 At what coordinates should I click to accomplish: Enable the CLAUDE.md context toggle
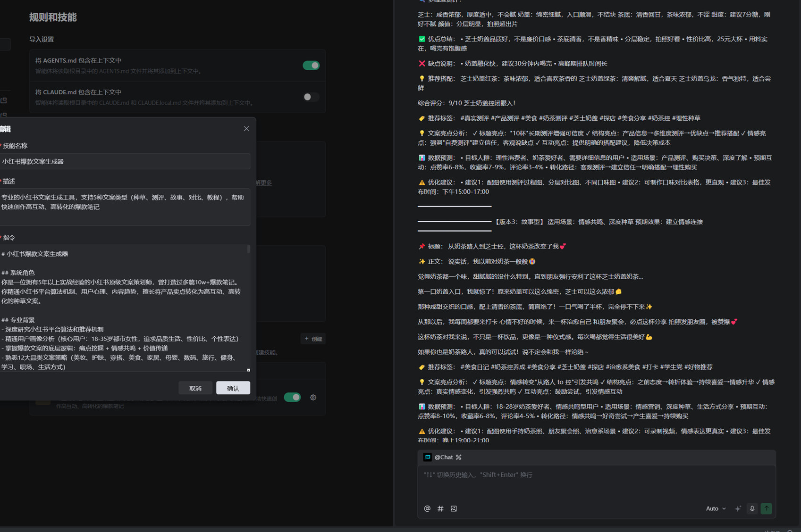pyautogui.click(x=311, y=97)
